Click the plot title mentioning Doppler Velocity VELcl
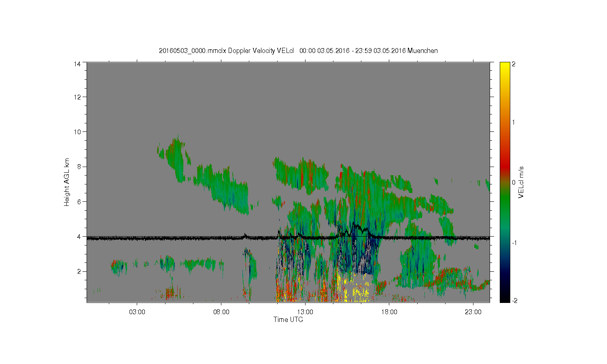Image resolution: width=607 pixels, height=364 pixels. [x=298, y=51]
